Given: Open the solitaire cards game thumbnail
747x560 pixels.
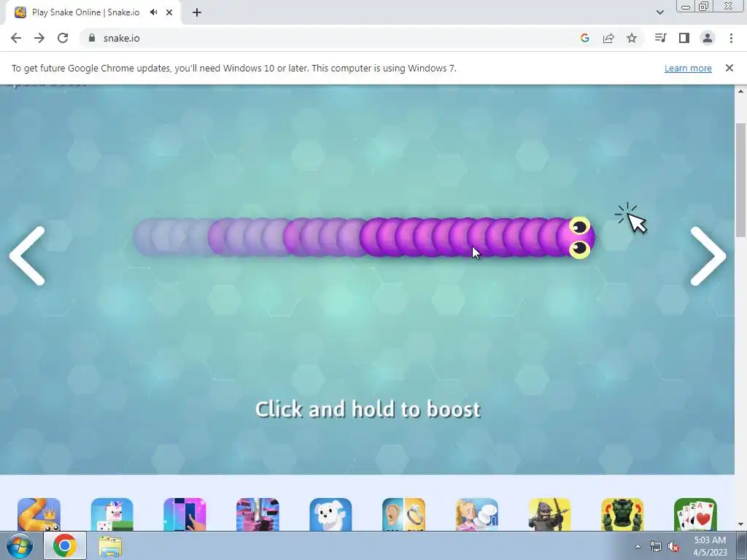Looking at the screenshot, I should [695, 515].
